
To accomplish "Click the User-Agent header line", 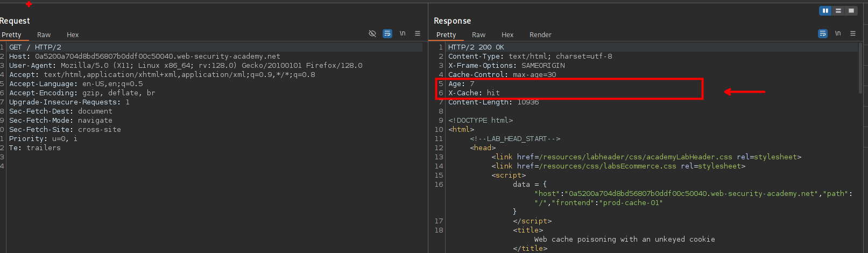I will tap(186, 66).
